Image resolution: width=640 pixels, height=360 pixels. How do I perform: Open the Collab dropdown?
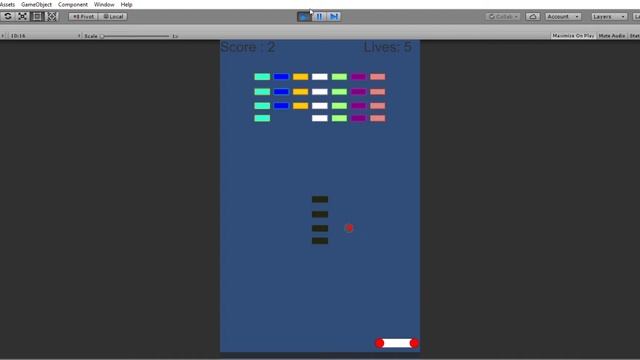503,16
